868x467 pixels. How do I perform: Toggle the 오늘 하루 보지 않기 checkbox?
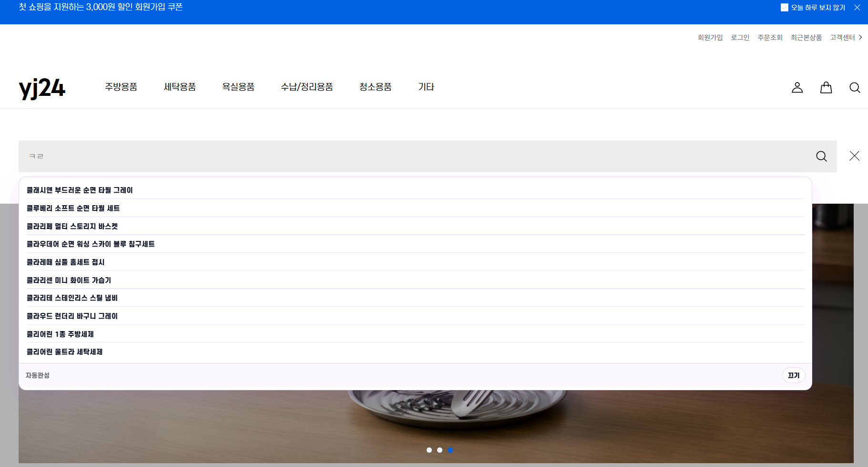click(x=784, y=7)
